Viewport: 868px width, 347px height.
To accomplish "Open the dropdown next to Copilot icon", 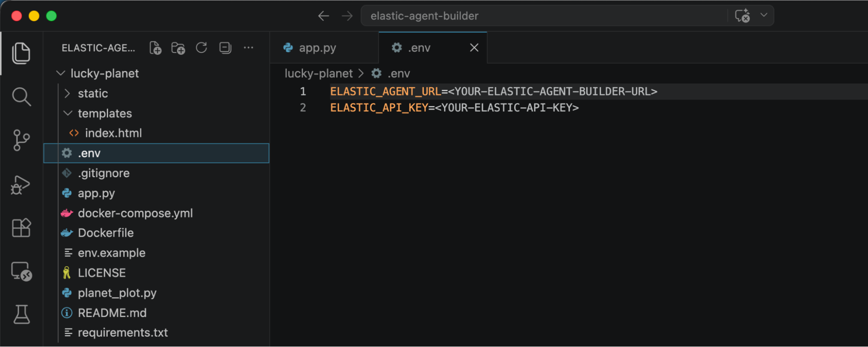I will click(x=764, y=15).
